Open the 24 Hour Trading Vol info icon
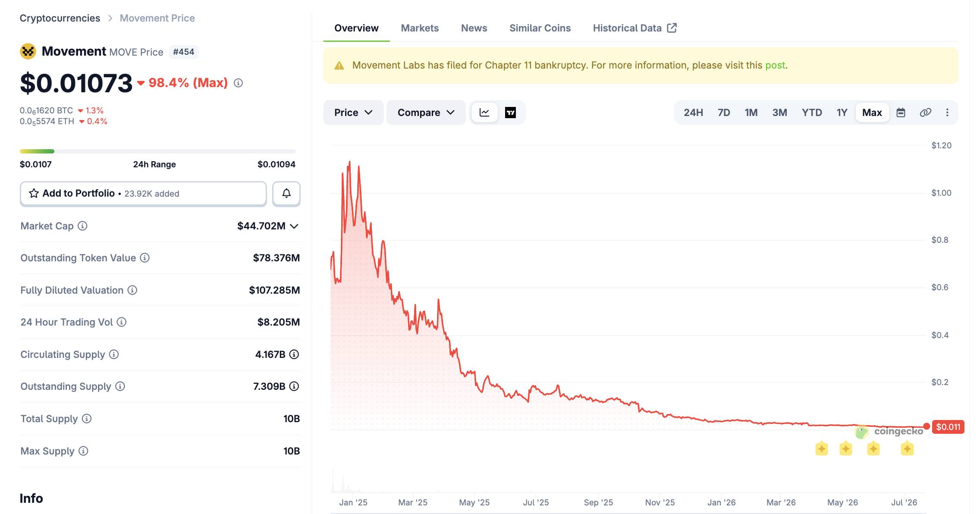This screenshot has width=980, height=514. click(x=122, y=322)
